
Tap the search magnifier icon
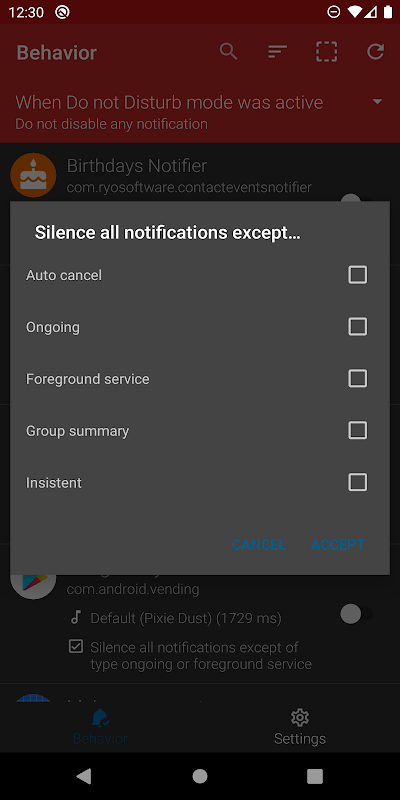click(x=229, y=52)
